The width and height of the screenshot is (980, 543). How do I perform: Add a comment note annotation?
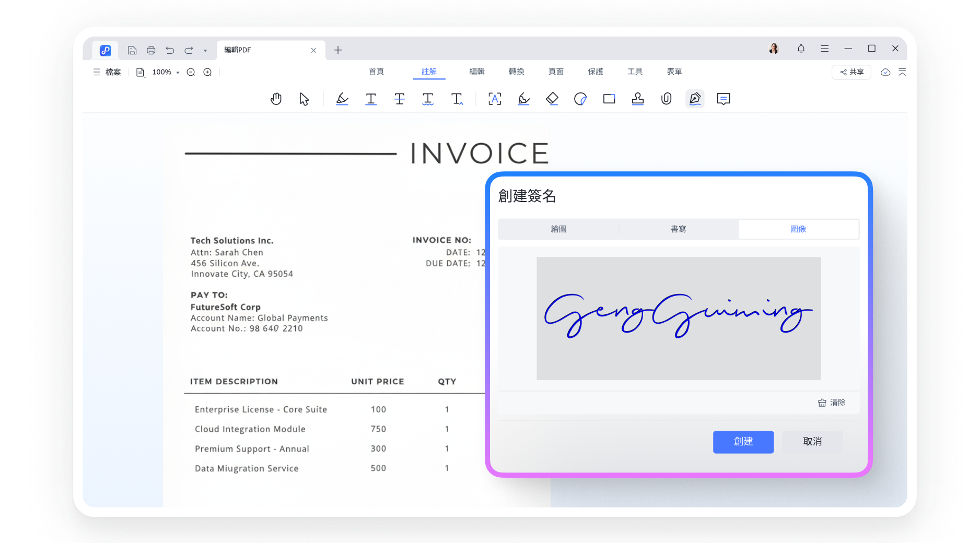click(724, 99)
